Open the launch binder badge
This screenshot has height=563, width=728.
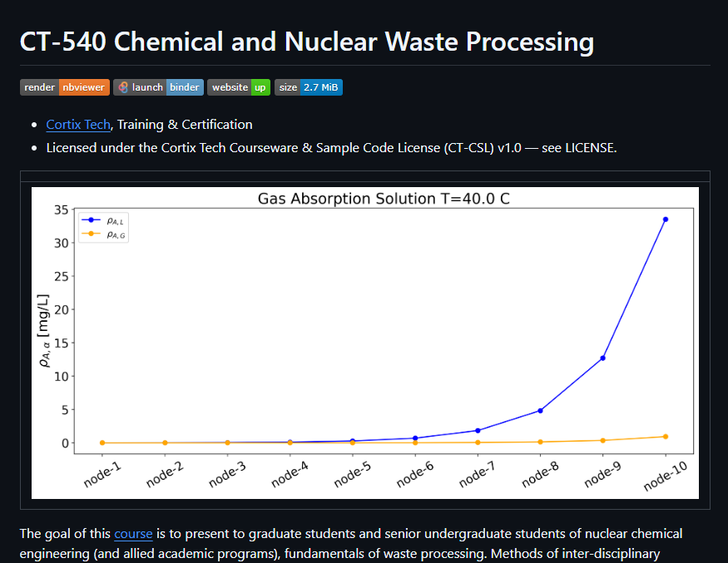pyautogui.click(x=158, y=87)
